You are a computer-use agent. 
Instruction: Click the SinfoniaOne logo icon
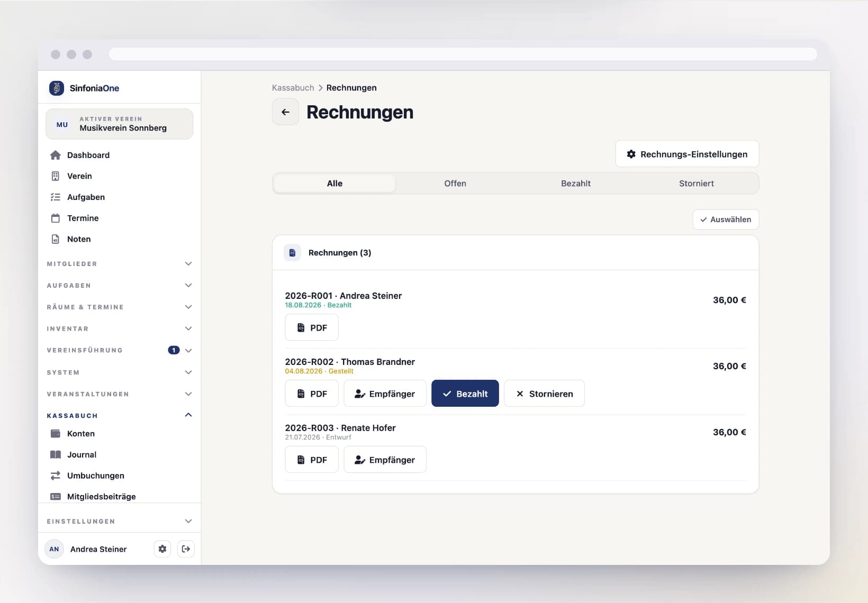[56, 88]
